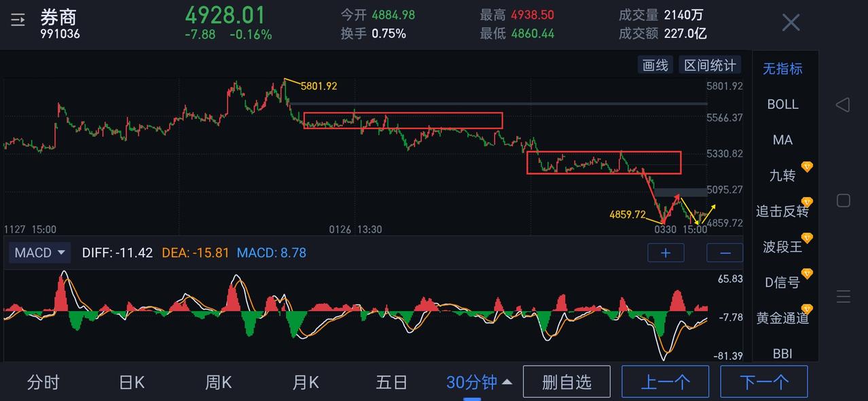This screenshot has width=868, height=401.
Task: Select the BBI indicator
Action: (x=782, y=353)
